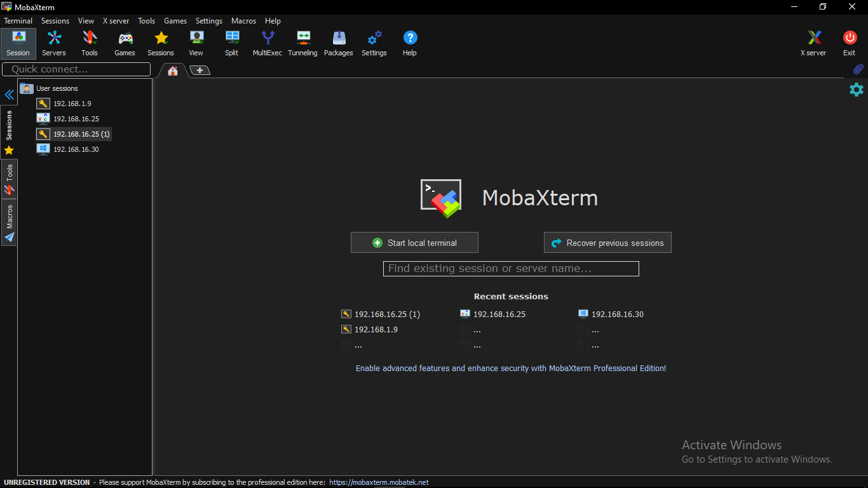The image size is (868, 488).
Task: Select 192.168.16.25 (1) session in sidebar
Action: [74, 134]
